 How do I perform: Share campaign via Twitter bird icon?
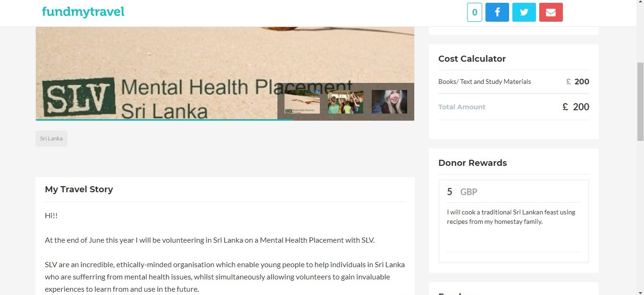(524, 12)
